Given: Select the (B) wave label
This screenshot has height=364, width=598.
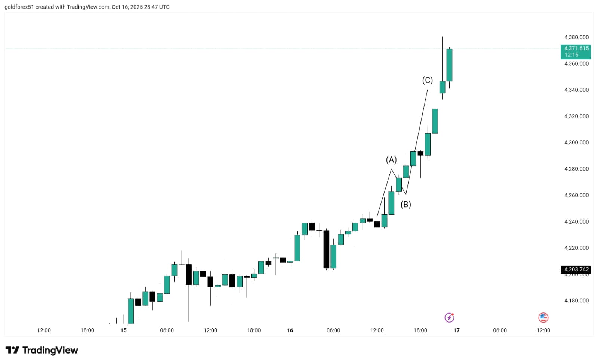Looking at the screenshot, I should point(406,204).
